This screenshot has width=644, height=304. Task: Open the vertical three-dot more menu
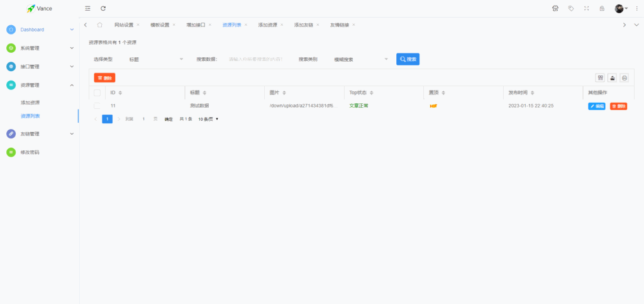(637, 8)
